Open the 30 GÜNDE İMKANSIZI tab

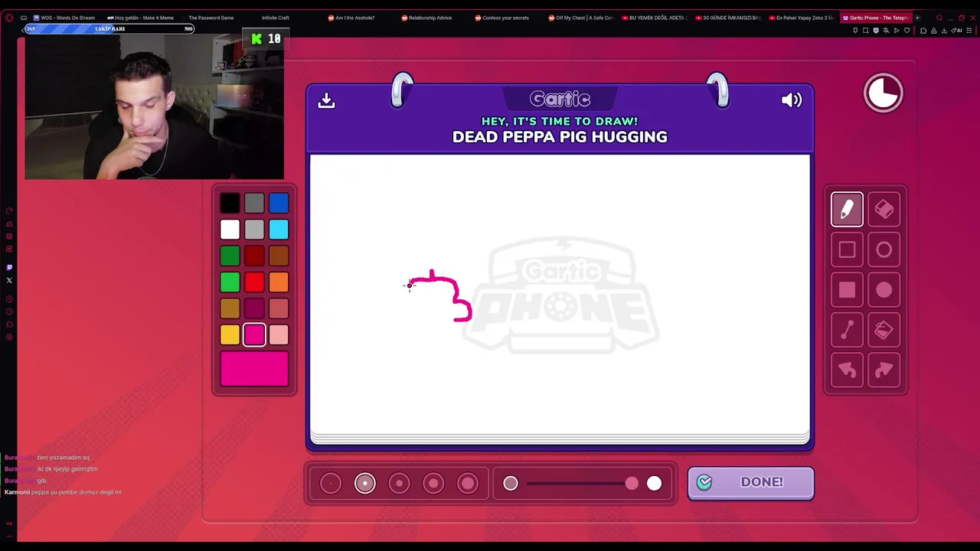pyautogui.click(x=728, y=18)
